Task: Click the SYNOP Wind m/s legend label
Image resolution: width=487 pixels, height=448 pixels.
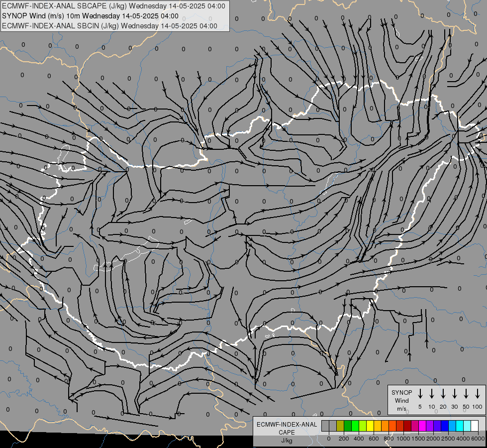Action: [401, 400]
